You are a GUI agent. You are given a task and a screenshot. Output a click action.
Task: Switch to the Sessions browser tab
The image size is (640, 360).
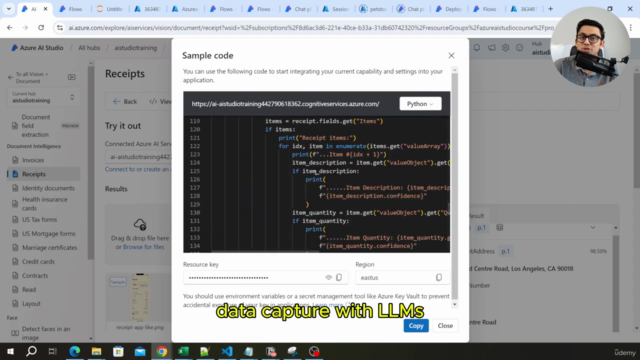(336, 9)
